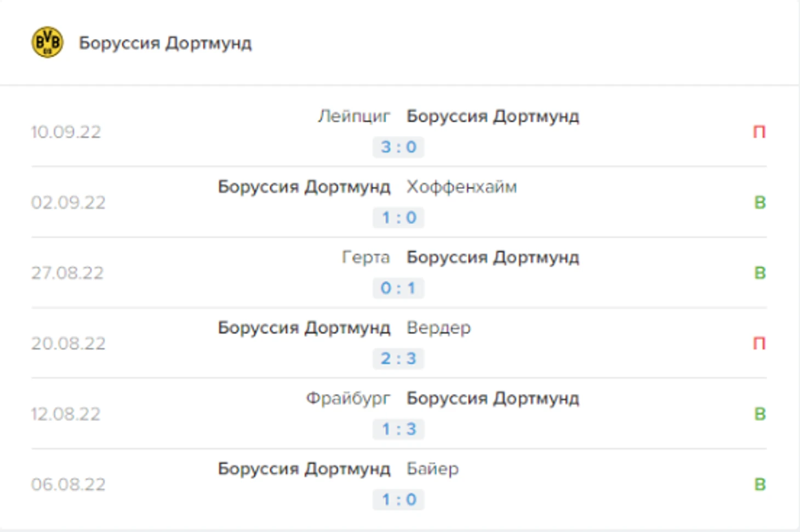
Task: Click the red П loss indicator for 20.08.22
Action: tap(759, 344)
